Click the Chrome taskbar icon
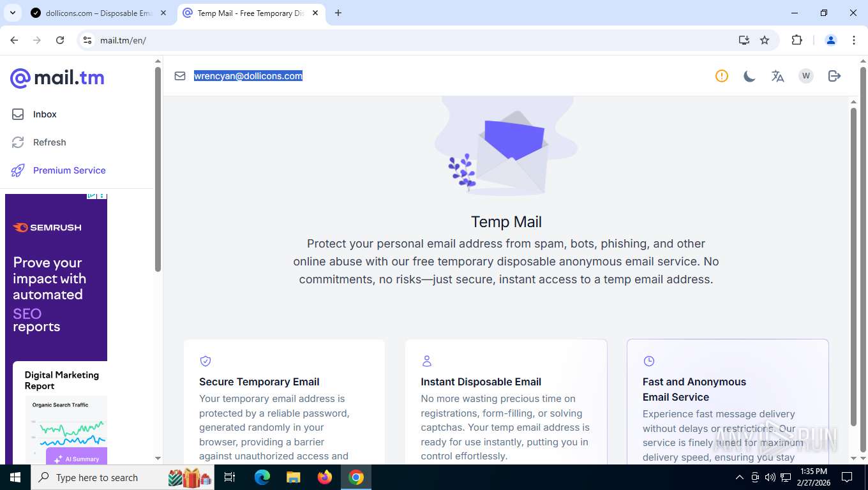This screenshot has height=490, width=868. (356, 477)
